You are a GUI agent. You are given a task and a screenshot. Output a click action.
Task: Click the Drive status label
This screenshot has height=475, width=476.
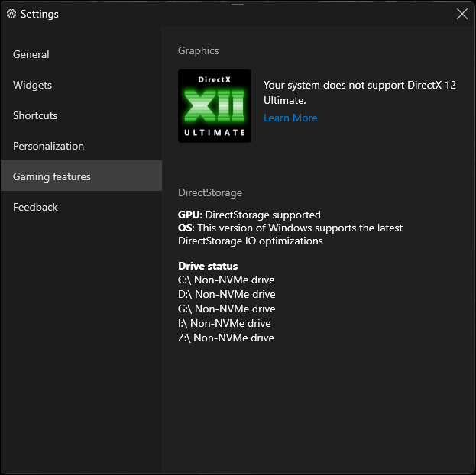[208, 266]
